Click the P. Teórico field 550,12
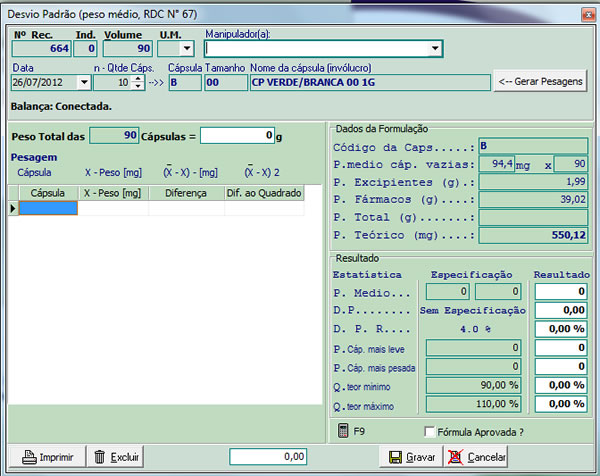Image resolution: width=600 pixels, height=476 pixels. (533, 235)
